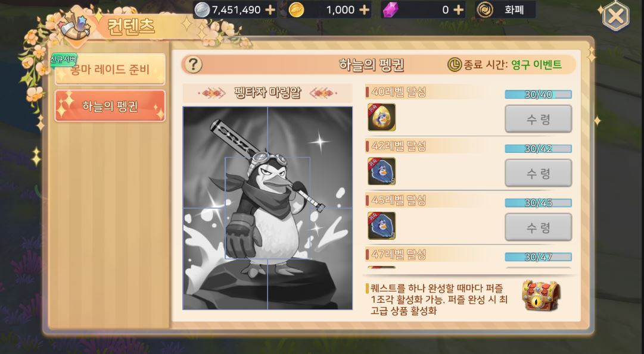The height and width of the screenshot is (354, 644).
Task: Click the penguin puzzle center piece
Action: [267, 208]
